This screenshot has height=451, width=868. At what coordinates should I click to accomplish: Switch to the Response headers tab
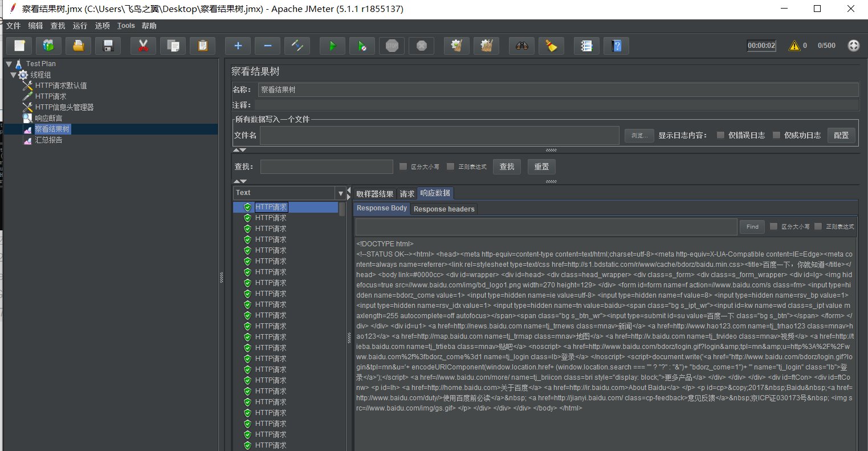click(443, 209)
